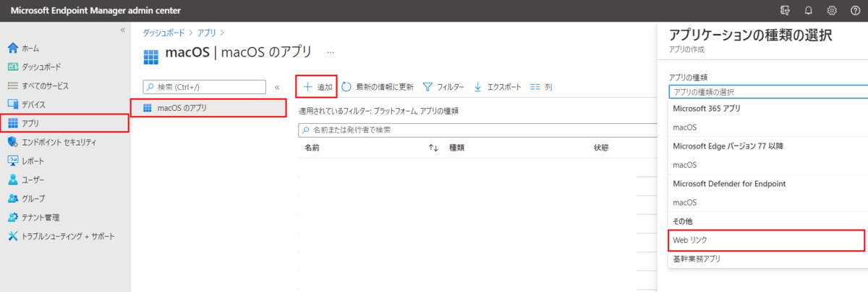868x292 pixels.
Task: Click the テナント管理 nav label
Action: click(x=41, y=217)
